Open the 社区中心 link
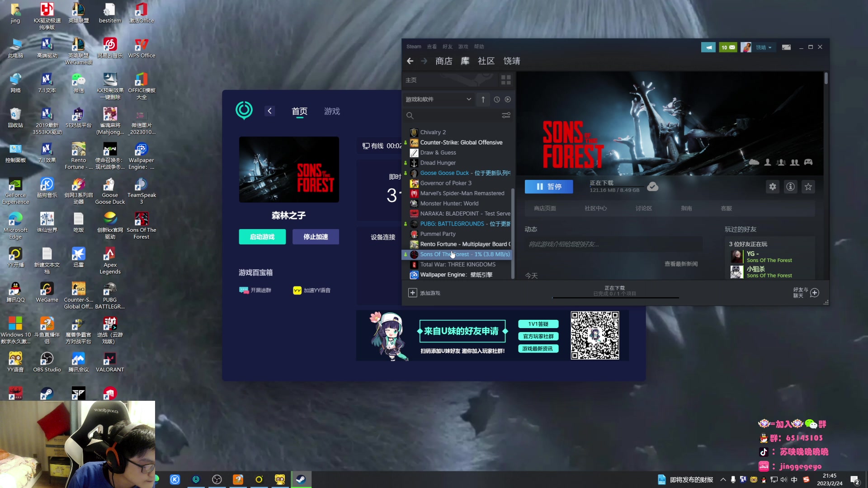868x488 pixels. (x=595, y=208)
